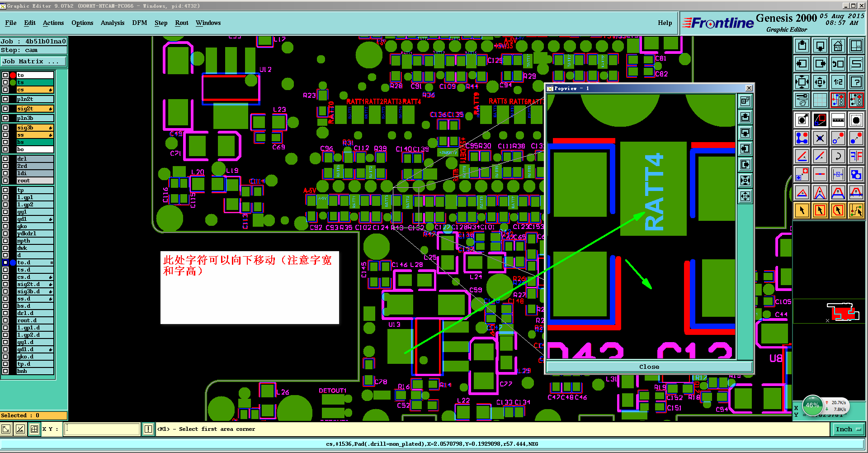The height and width of the screenshot is (453, 868).
Task: Enable checkbox for layer 'drl'
Action: click(5, 159)
